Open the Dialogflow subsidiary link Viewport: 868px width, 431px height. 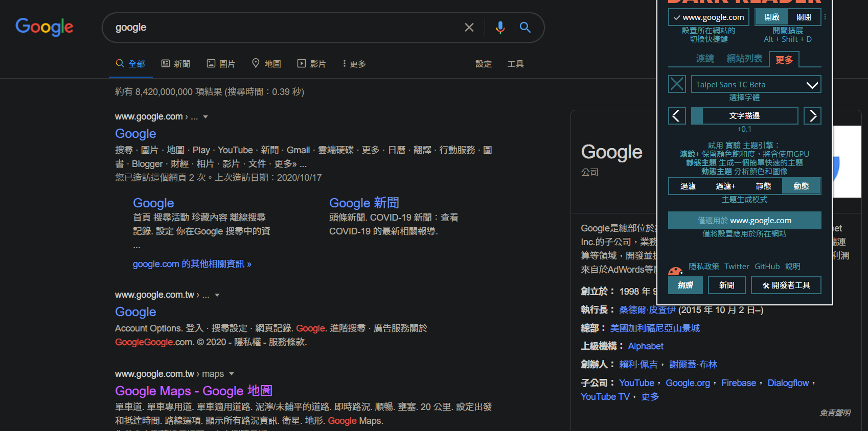[x=788, y=383]
